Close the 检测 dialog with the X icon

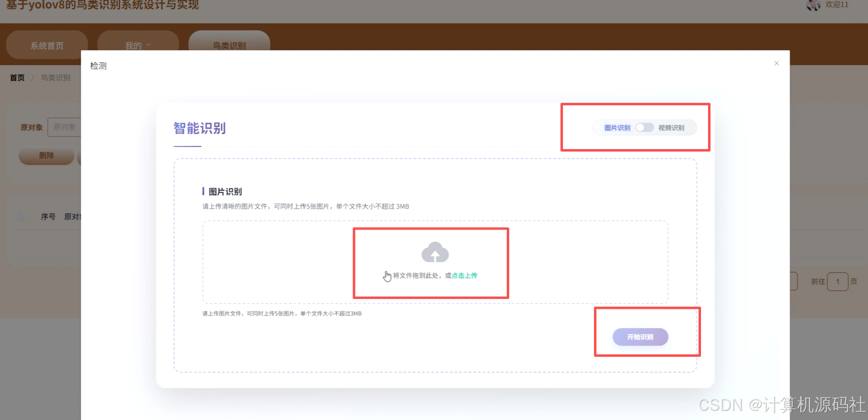tap(776, 63)
